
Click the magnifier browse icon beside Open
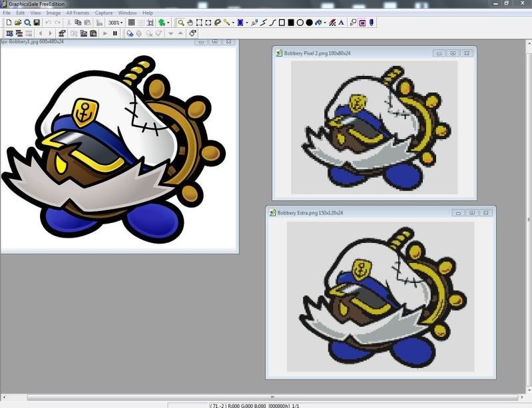[27, 23]
